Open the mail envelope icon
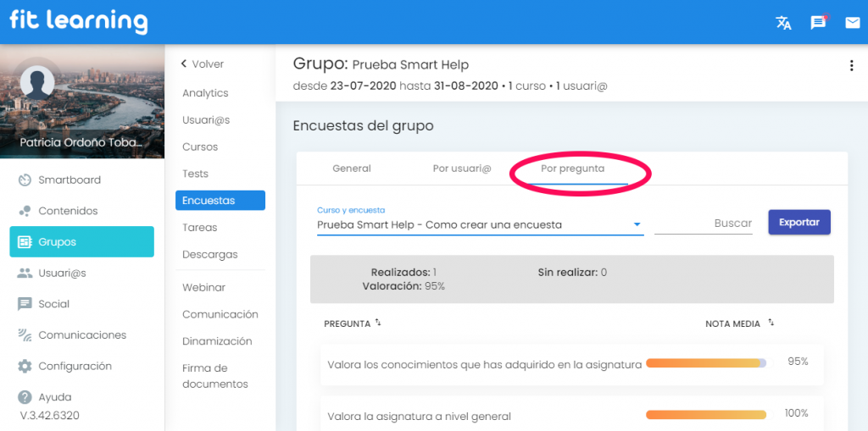 pyautogui.click(x=852, y=23)
